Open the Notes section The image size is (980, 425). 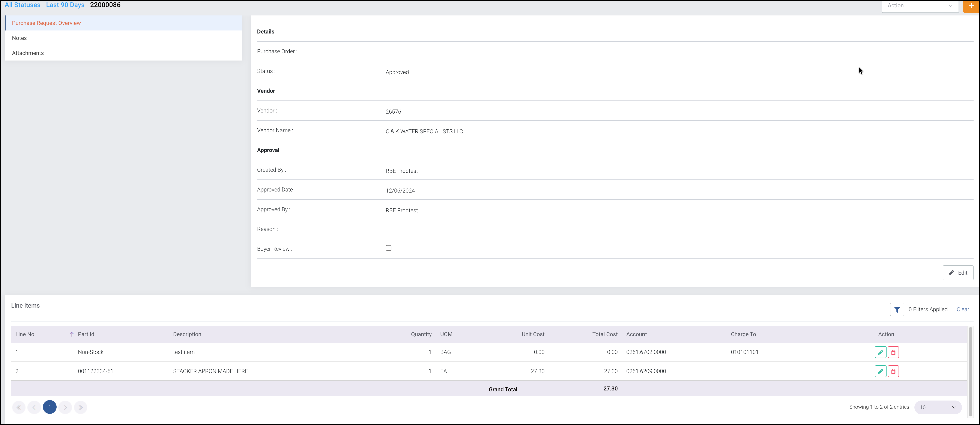(20, 38)
